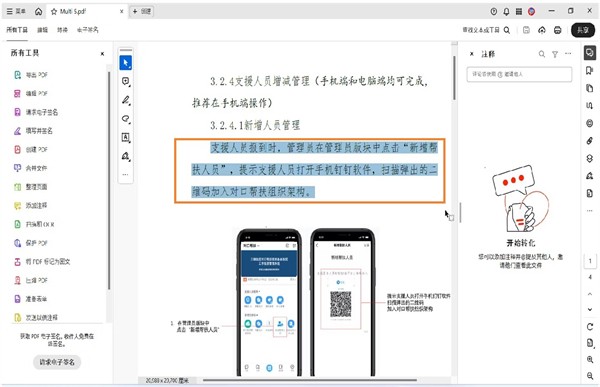Save the document with floppy disk icon
The height and width of the screenshot is (387, 600).
tap(527, 30)
